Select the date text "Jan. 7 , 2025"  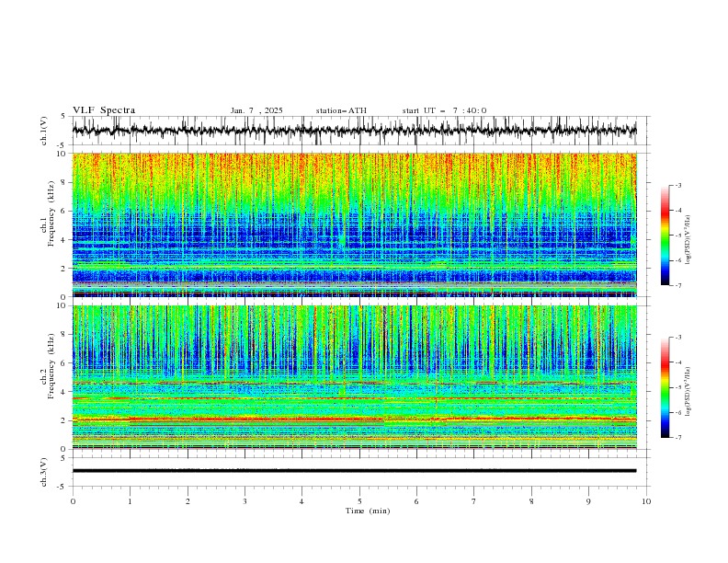click(x=256, y=110)
